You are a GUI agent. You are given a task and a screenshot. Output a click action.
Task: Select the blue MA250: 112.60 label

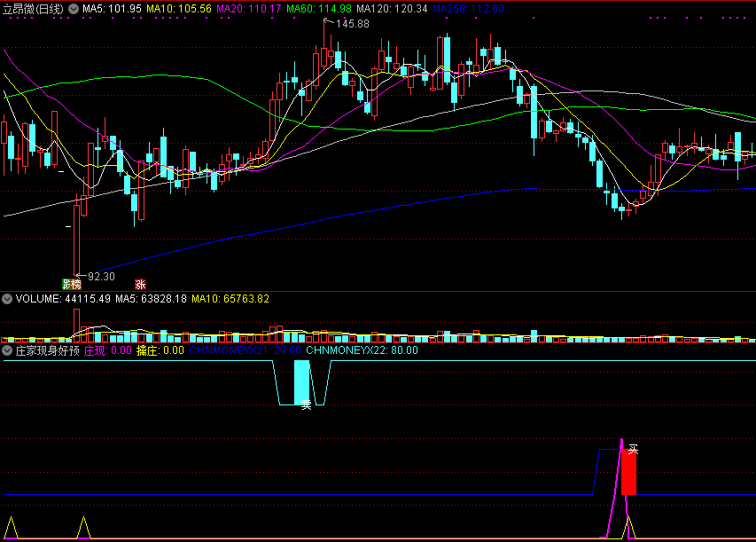468,9
